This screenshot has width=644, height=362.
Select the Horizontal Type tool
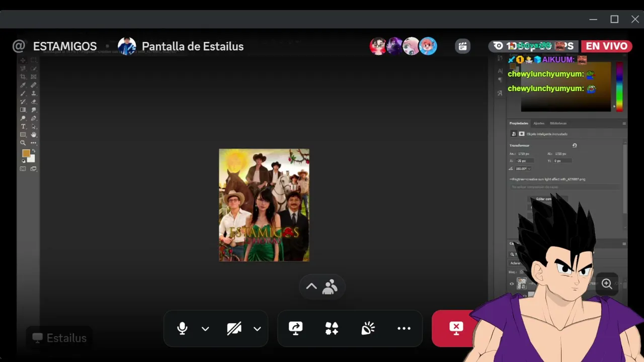tap(23, 126)
